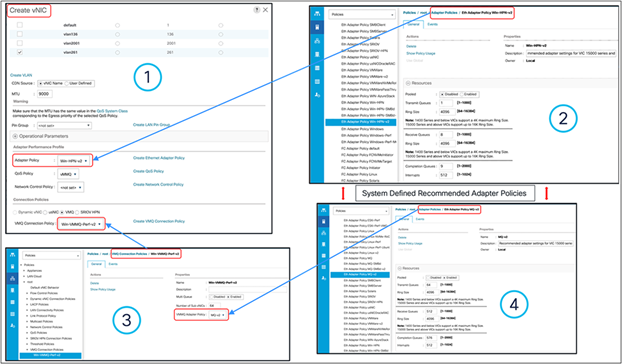The image size is (622, 364).
Task: Click Show Policy Usage in Win-HPN-v2 window
Action: (x=420, y=54)
